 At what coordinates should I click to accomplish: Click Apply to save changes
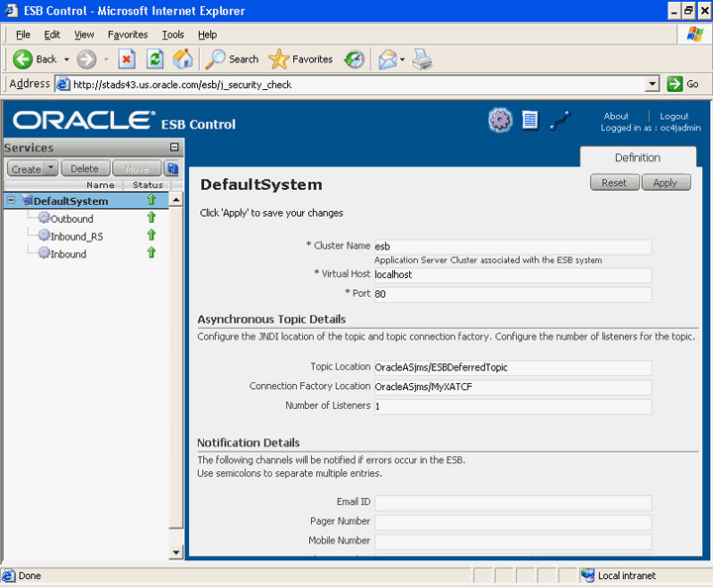click(665, 183)
